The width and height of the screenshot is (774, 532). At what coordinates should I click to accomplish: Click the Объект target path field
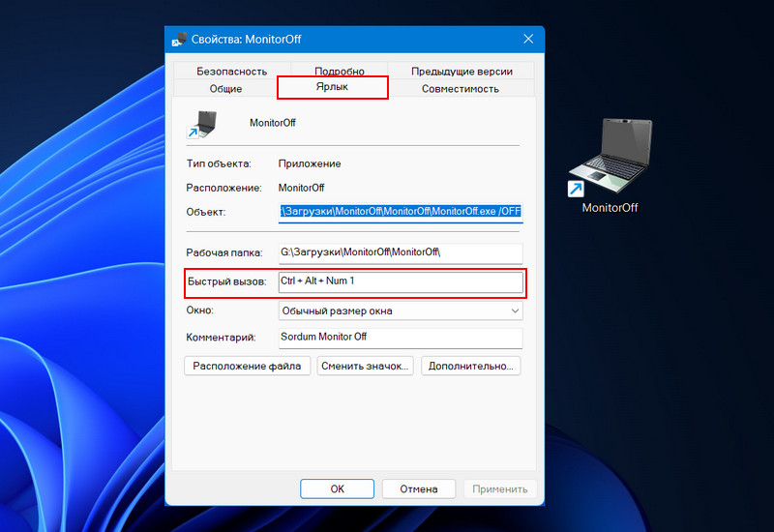pyautogui.click(x=401, y=212)
